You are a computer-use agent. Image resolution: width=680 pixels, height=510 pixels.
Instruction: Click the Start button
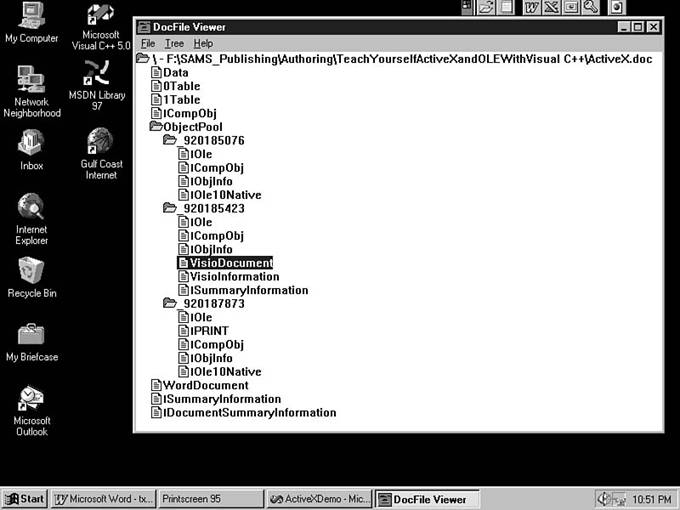pos(25,498)
